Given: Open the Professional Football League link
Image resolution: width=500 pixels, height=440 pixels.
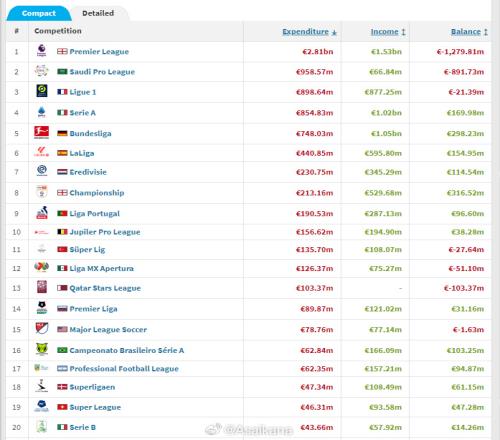Looking at the screenshot, I should pos(124,369).
